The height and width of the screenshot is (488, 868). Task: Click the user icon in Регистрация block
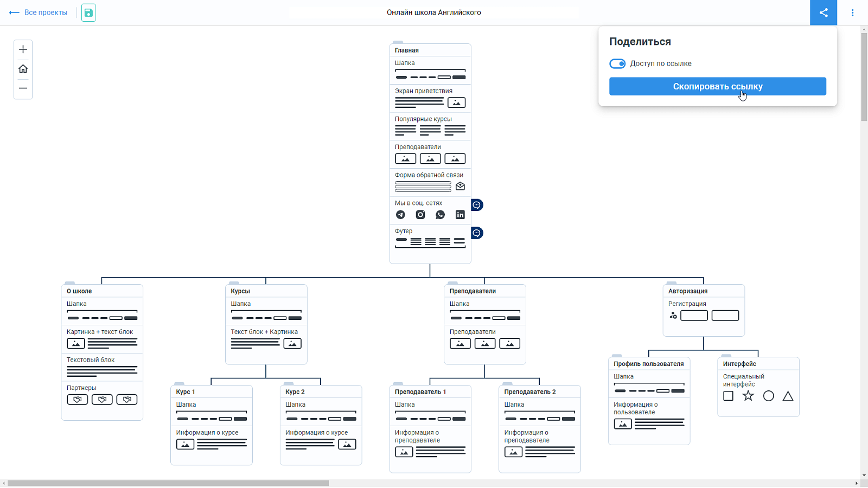click(673, 316)
